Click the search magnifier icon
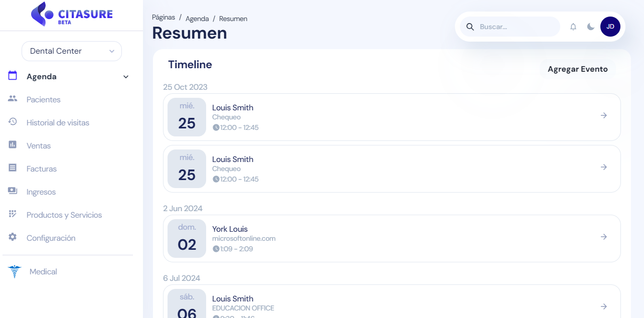Image resolution: width=644 pixels, height=318 pixels. (x=470, y=27)
